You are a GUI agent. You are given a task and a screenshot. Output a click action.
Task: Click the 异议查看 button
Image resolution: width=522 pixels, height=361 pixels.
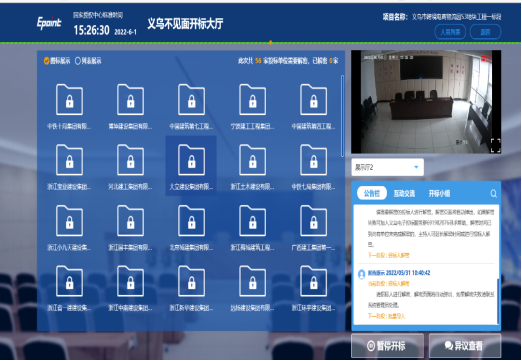pyautogui.click(x=465, y=346)
